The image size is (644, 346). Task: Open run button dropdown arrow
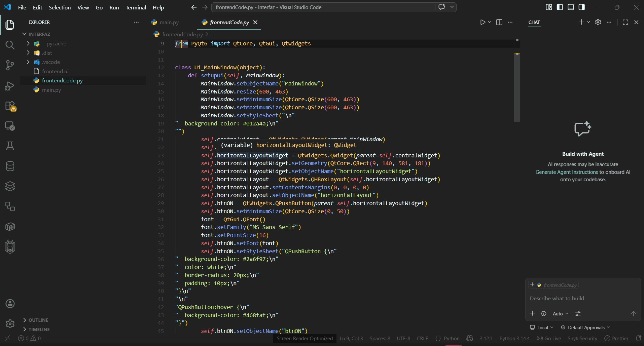[490, 22]
